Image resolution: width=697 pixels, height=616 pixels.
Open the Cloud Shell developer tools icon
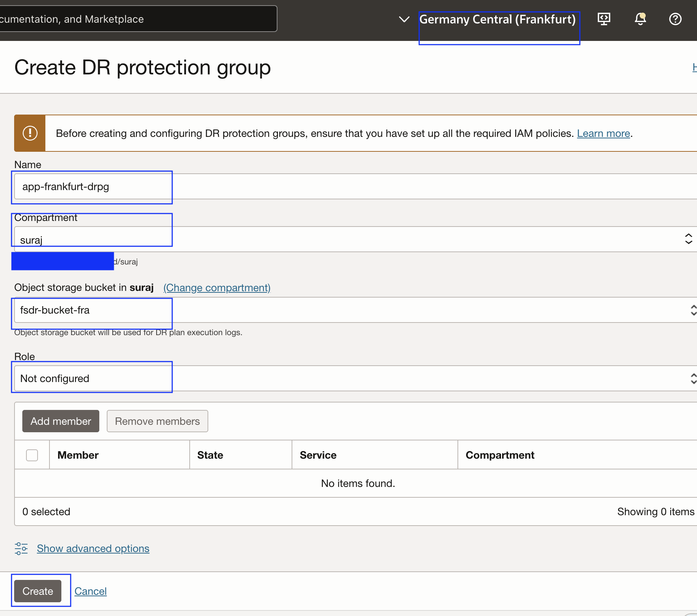pos(604,19)
